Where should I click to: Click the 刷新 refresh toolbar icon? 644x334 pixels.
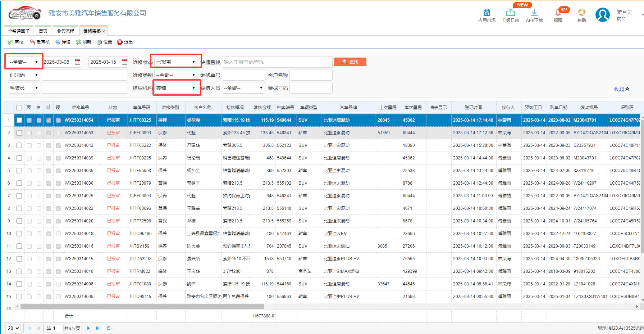tap(78, 42)
